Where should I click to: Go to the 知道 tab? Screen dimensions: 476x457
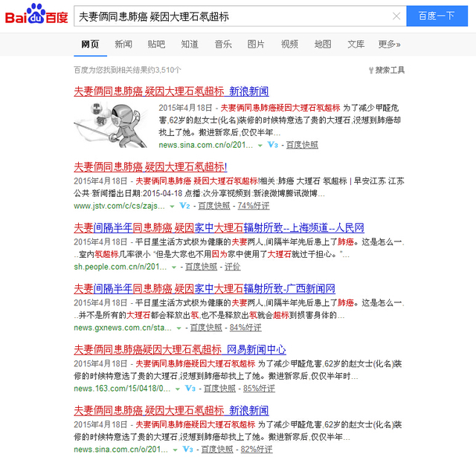(190, 45)
